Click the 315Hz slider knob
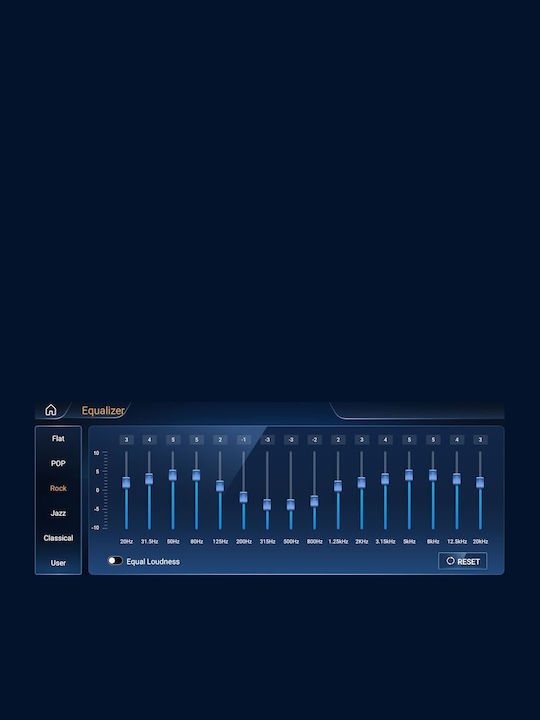The width and height of the screenshot is (540, 720). [x=267, y=505]
